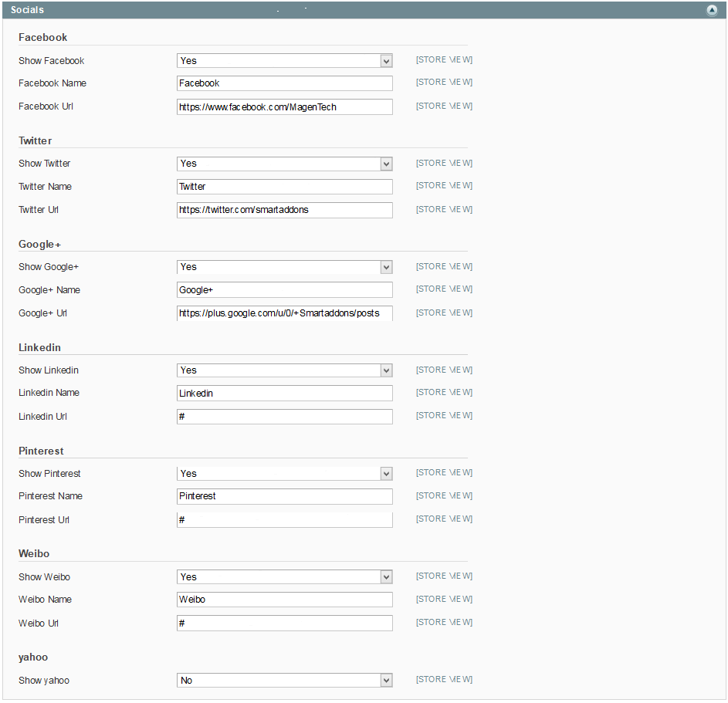This screenshot has height=703, width=728.
Task: Edit the Twitter Url field
Action: click(x=285, y=210)
